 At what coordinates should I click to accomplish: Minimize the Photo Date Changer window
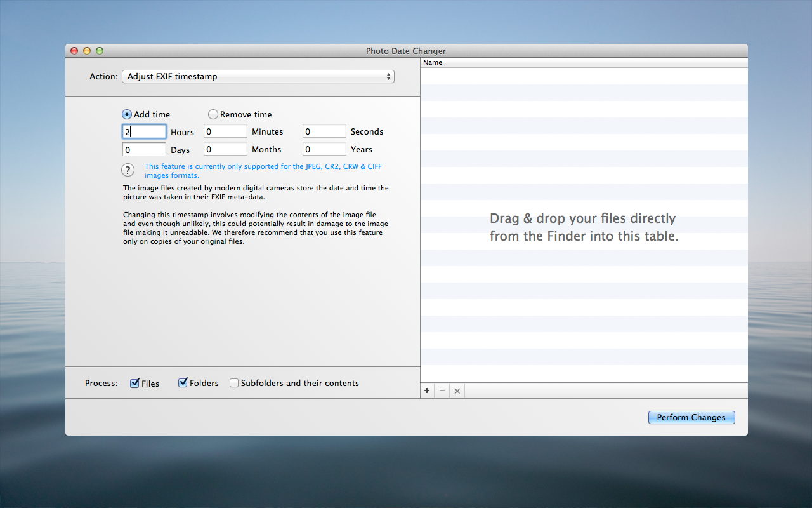click(x=87, y=51)
